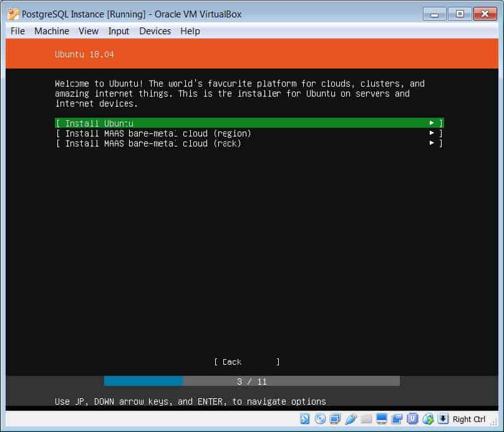The height and width of the screenshot is (432, 504).
Task: Click the CPU features status icon
Action: [x=412, y=419]
